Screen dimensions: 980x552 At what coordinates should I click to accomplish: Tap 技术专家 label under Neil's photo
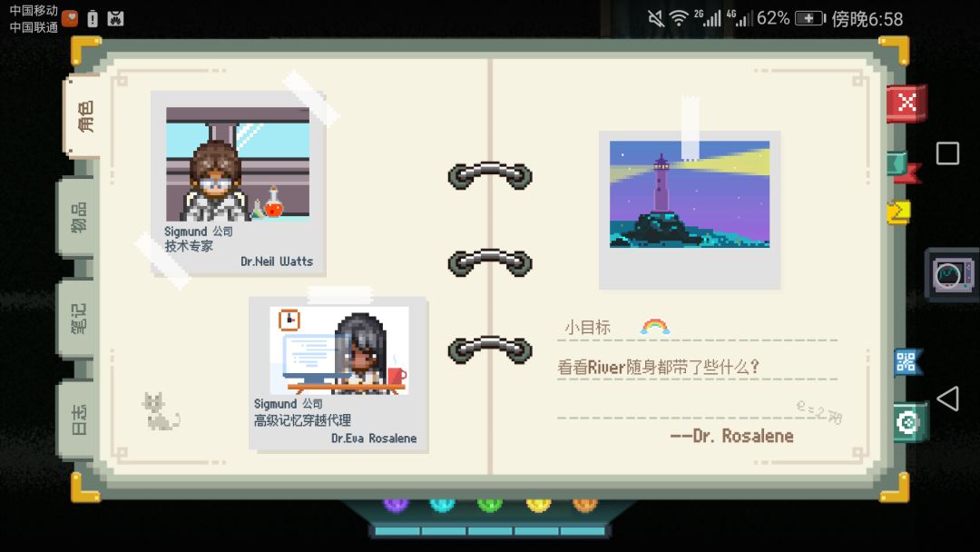189,246
